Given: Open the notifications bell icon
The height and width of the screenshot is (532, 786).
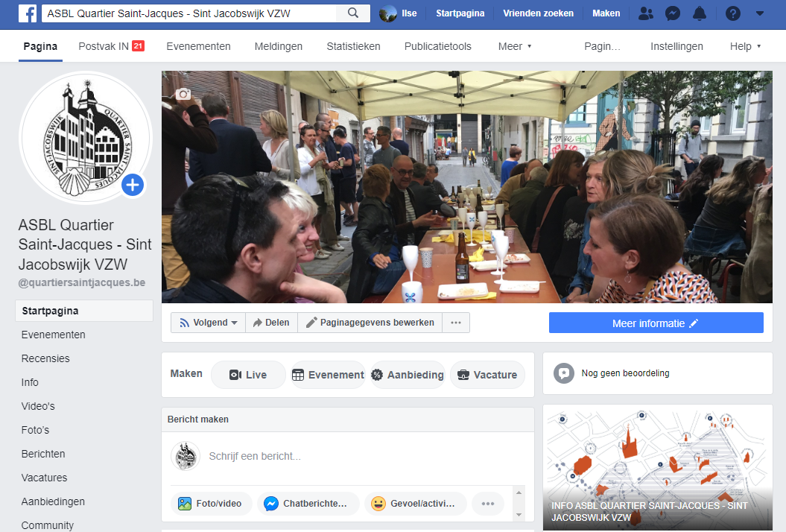Looking at the screenshot, I should [700, 13].
